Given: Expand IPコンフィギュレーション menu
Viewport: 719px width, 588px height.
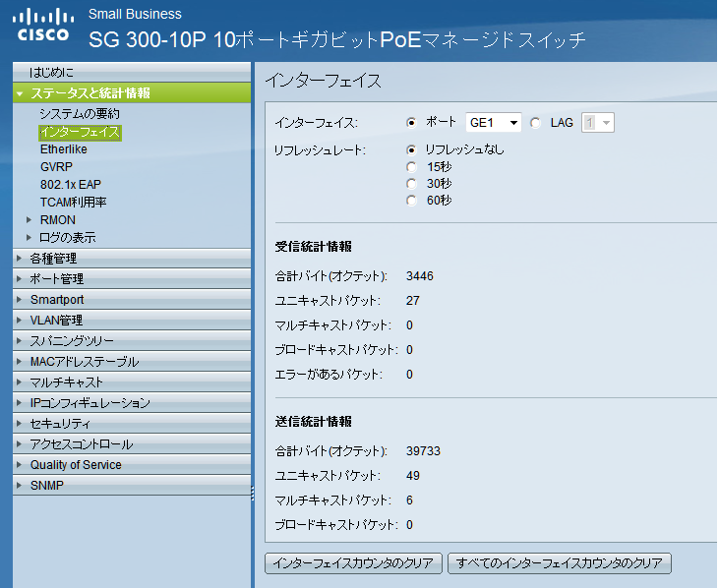Looking at the screenshot, I should 132,403.
